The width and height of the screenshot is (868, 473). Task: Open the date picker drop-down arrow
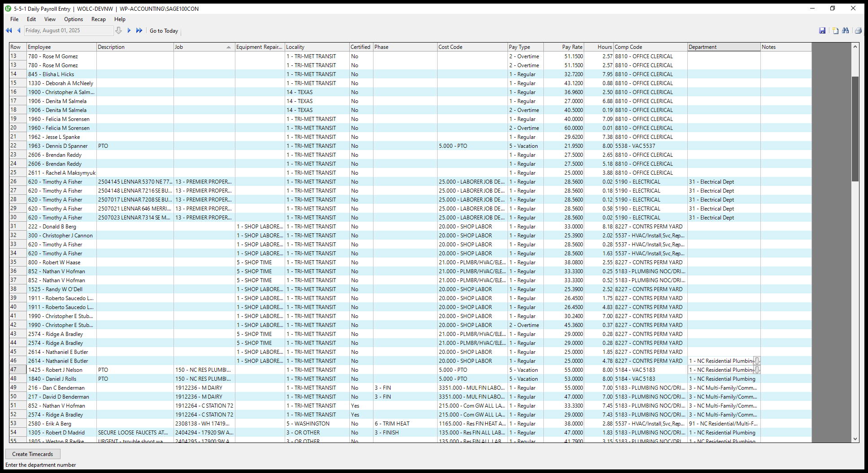pos(118,30)
